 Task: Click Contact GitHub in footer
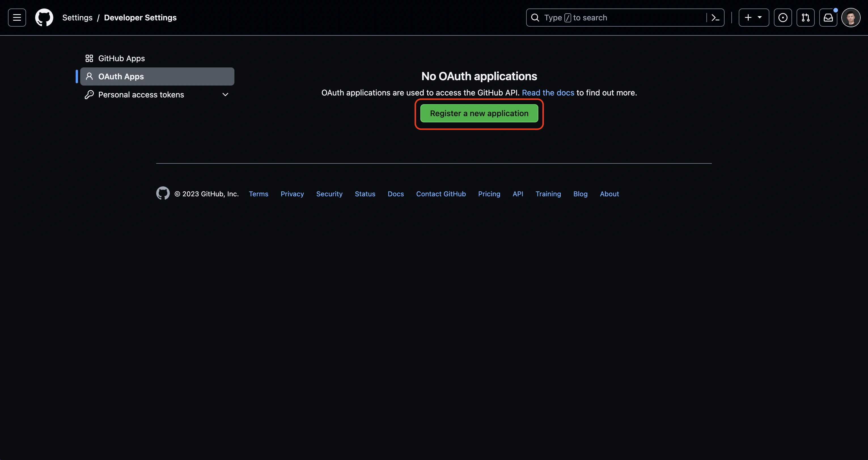(x=441, y=194)
